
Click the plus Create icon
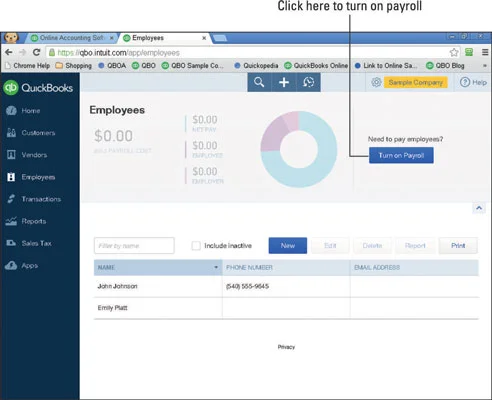284,82
